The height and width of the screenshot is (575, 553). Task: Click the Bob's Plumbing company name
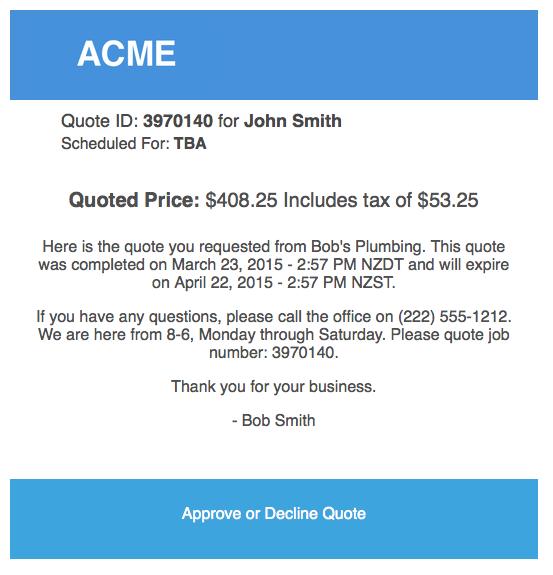368,246
